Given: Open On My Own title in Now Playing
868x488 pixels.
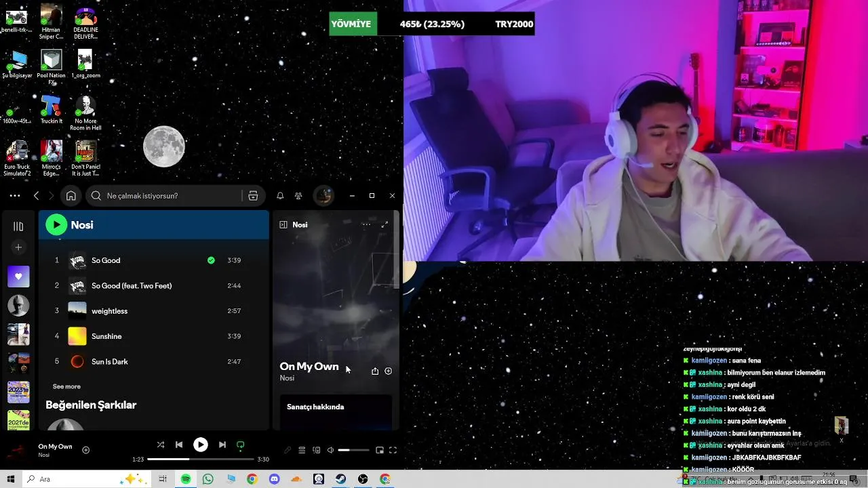Looking at the screenshot, I should pyautogui.click(x=309, y=367).
